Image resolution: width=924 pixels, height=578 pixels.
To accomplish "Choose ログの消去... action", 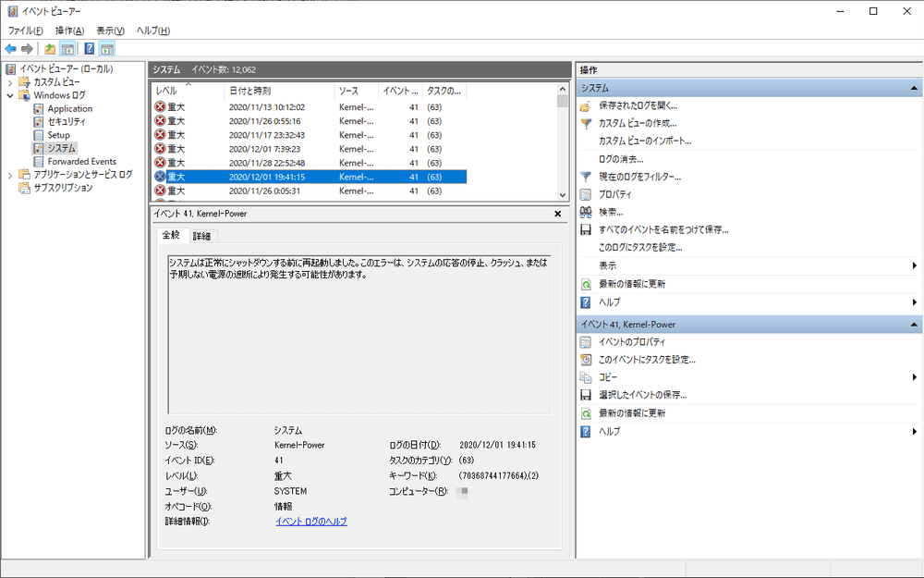I will click(x=621, y=159).
